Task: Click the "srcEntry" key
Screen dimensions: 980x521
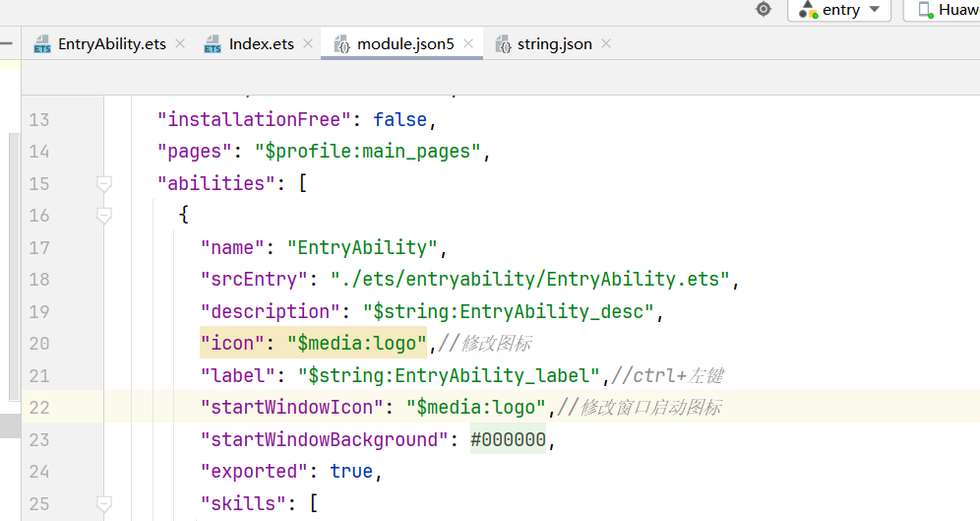Action: [255, 279]
